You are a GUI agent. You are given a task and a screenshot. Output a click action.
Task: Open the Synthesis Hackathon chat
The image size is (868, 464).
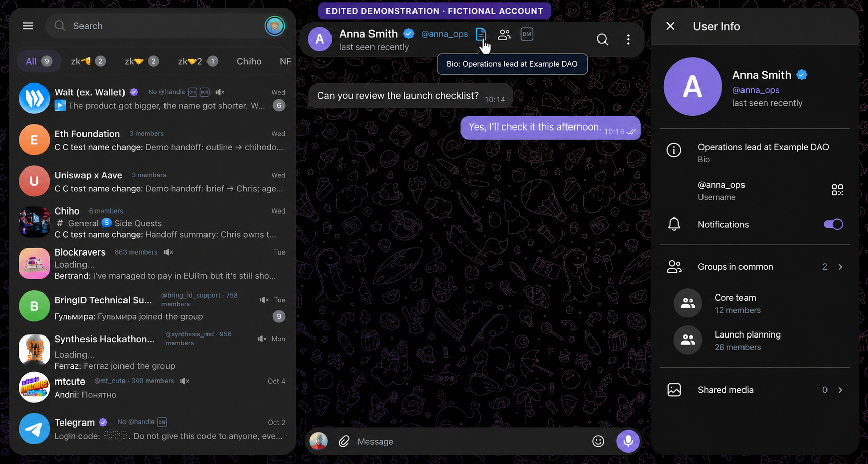click(152, 350)
